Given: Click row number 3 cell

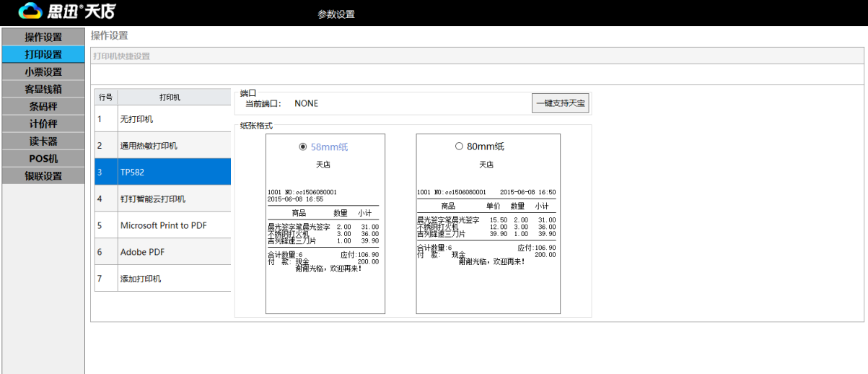Looking at the screenshot, I should coord(106,172).
